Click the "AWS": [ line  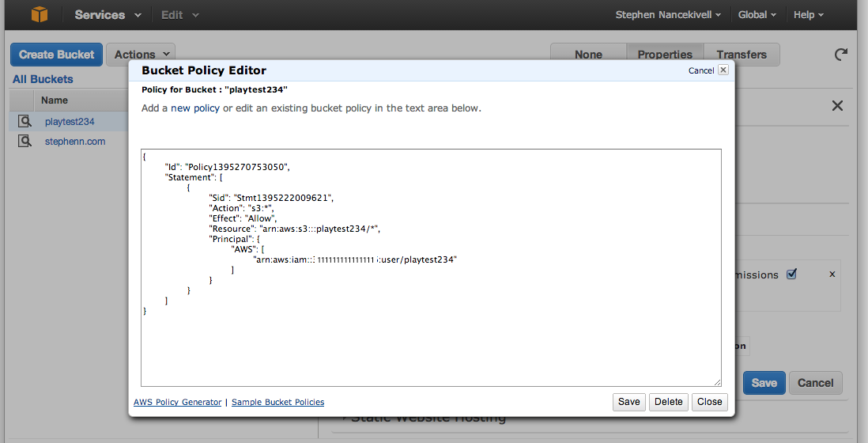coord(247,249)
